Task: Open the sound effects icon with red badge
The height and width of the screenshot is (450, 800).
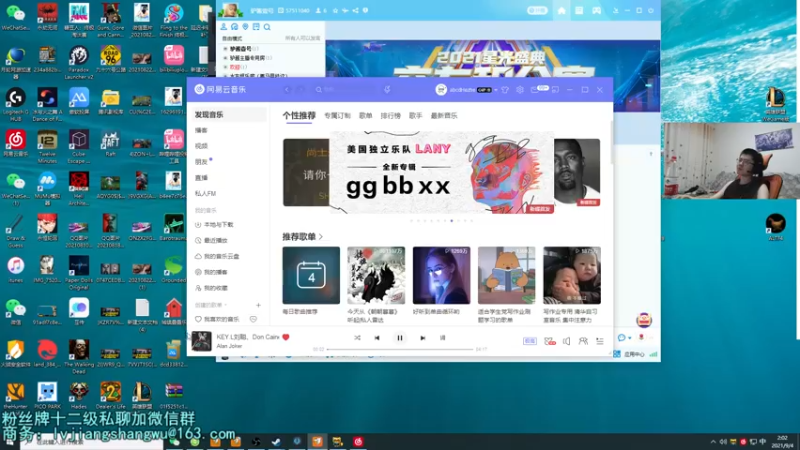Action: point(549,341)
